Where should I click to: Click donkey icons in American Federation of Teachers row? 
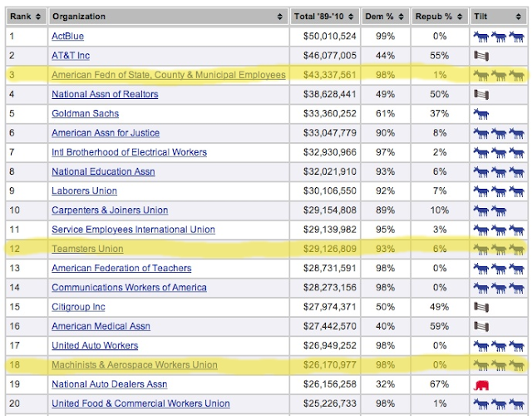[x=499, y=269]
